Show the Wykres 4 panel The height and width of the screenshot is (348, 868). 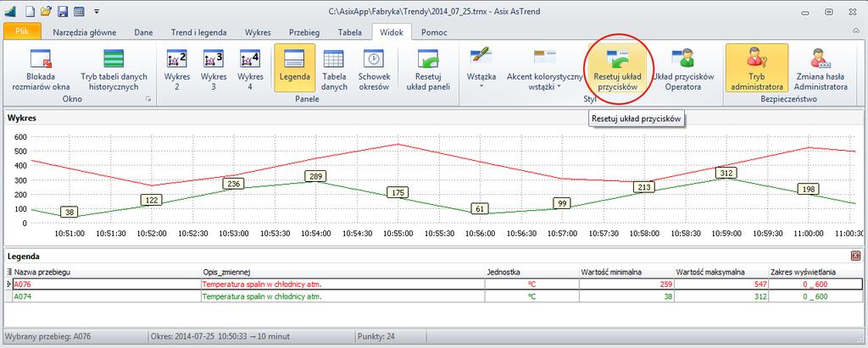[x=250, y=69]
